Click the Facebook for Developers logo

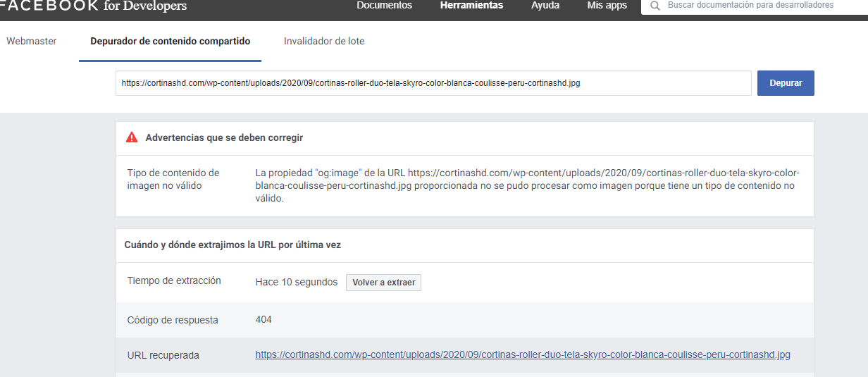coord(93,6)
